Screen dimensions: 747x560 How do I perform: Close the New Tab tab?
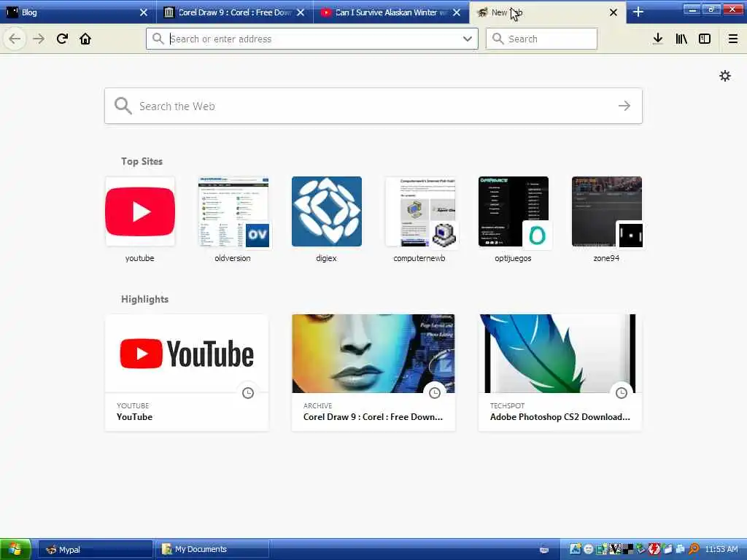point(614,12)
